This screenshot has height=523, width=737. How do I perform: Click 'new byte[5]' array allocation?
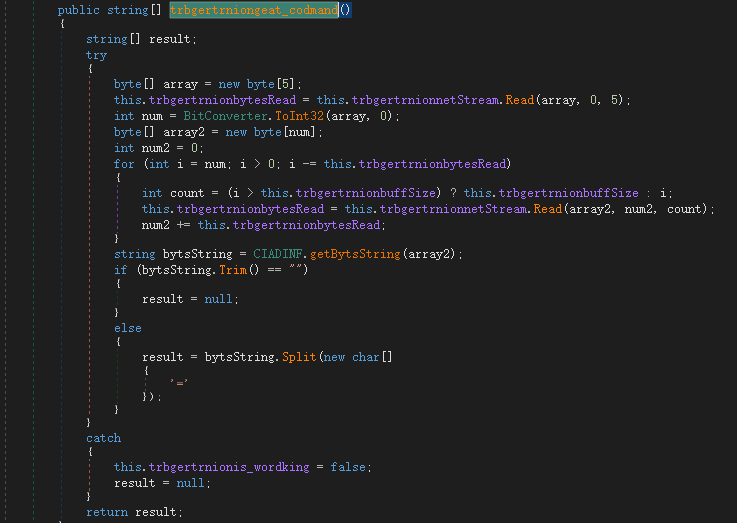[257, 84]
